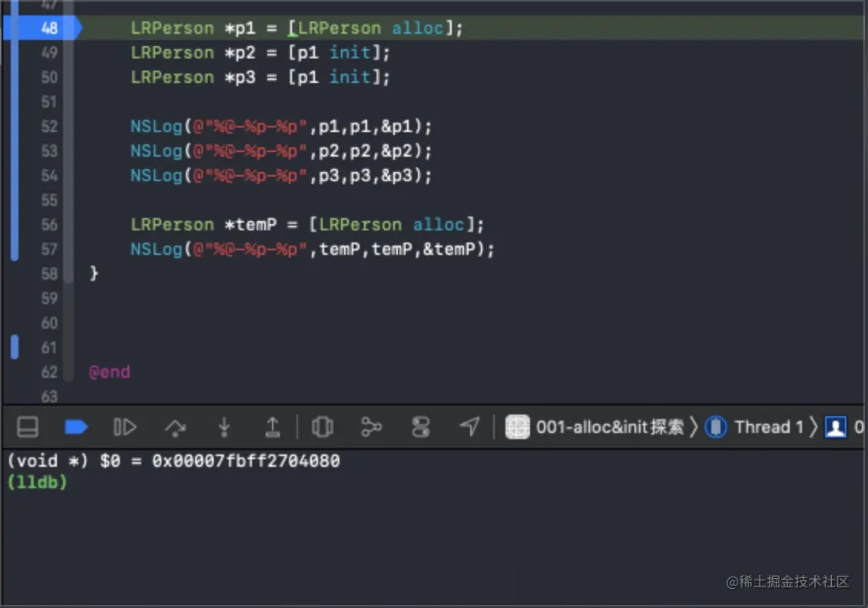This screenshot has width=868, height=608.
Task: Click Simulate Location arrow icon
Action: pyautogui.click(x=469, y=427)
